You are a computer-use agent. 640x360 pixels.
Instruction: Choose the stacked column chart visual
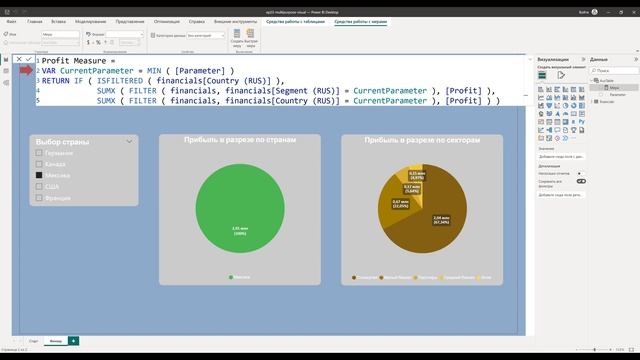click(x=549, y=89)
